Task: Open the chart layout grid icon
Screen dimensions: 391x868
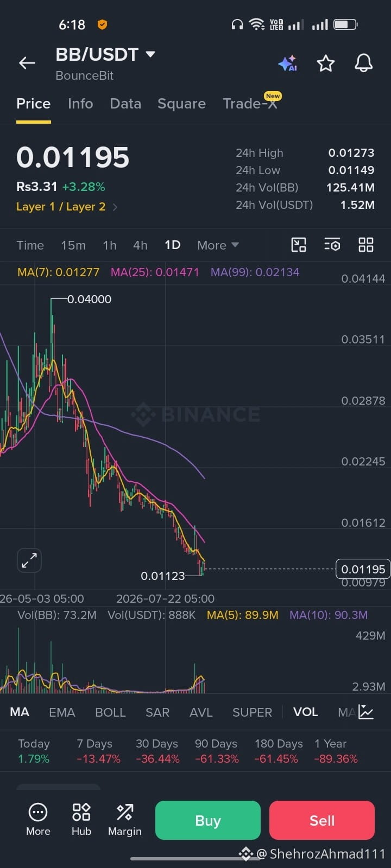Action: click(366, 245)
